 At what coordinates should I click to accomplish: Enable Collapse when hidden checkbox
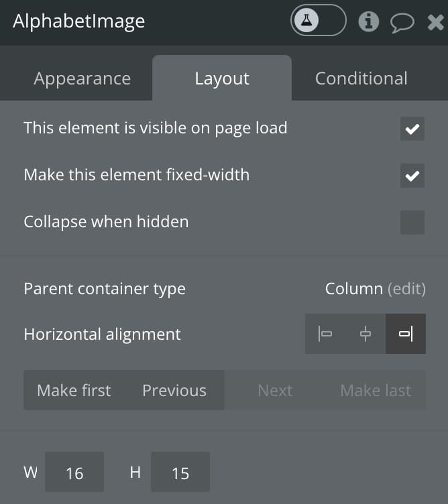tap(412, 223)
